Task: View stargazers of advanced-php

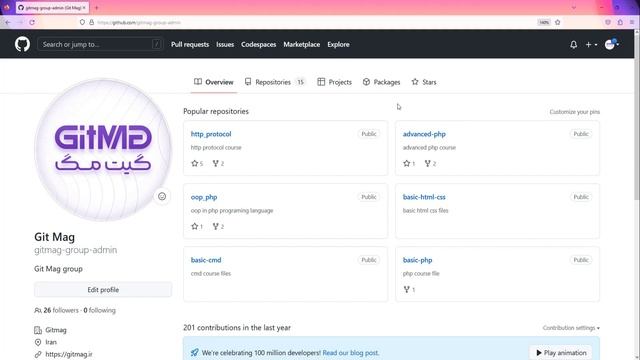Action: coord(409,163)
